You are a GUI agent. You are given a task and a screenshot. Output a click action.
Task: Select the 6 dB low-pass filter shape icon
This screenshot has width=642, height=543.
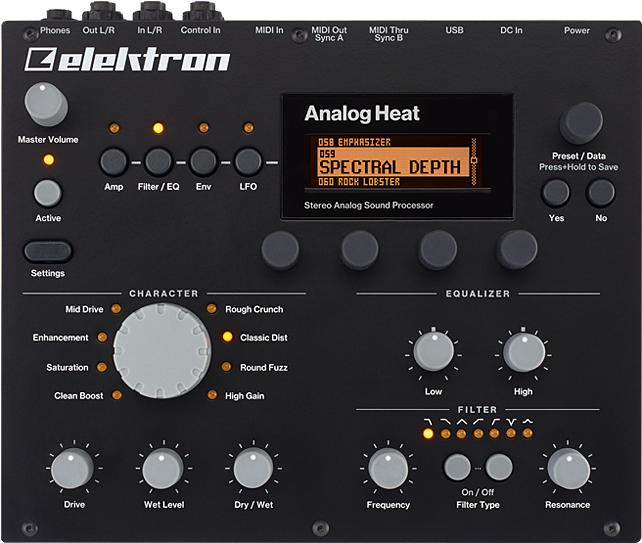445,422
